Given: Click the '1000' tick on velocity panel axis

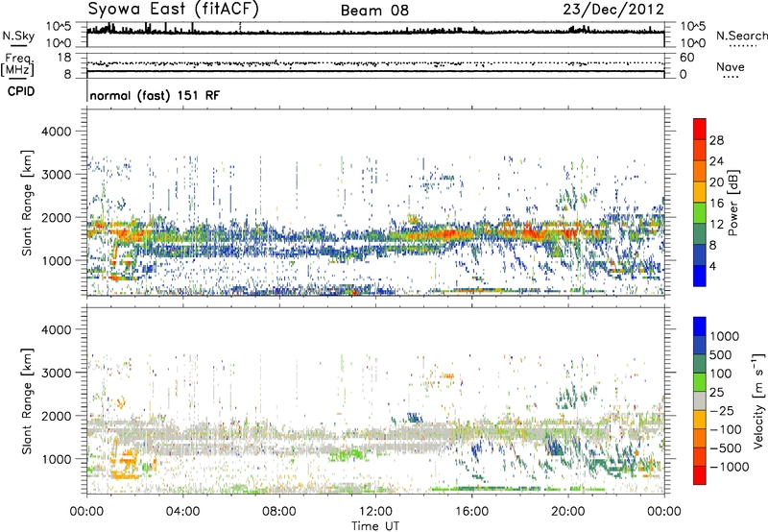Looking at the screenshot, I should click(56, 459).
